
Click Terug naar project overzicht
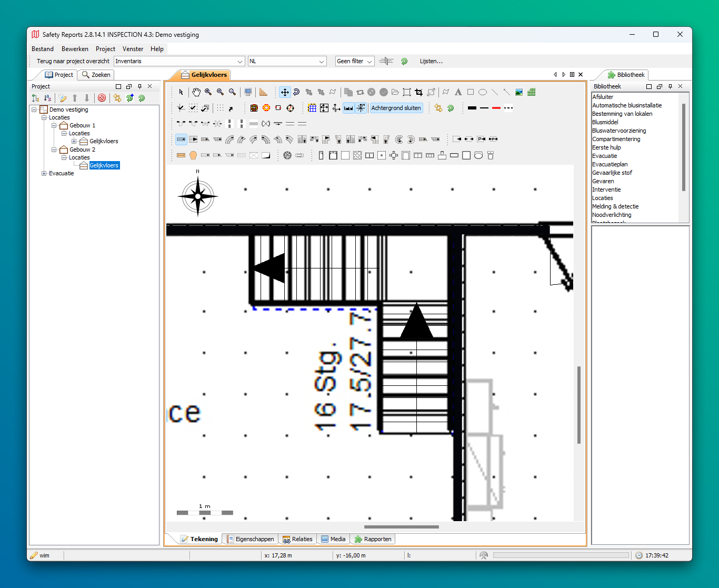(73, 61)
